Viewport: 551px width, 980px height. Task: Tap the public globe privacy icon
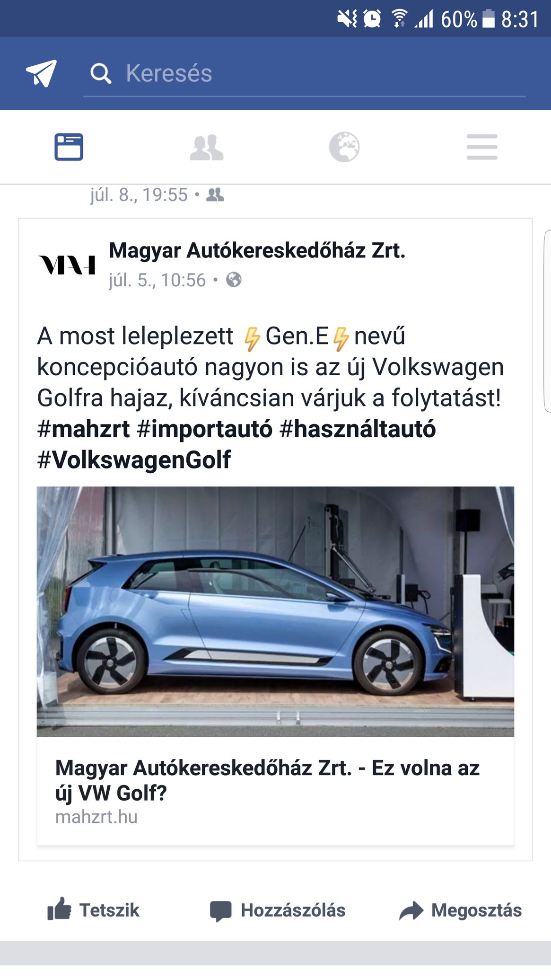(234, 280)
